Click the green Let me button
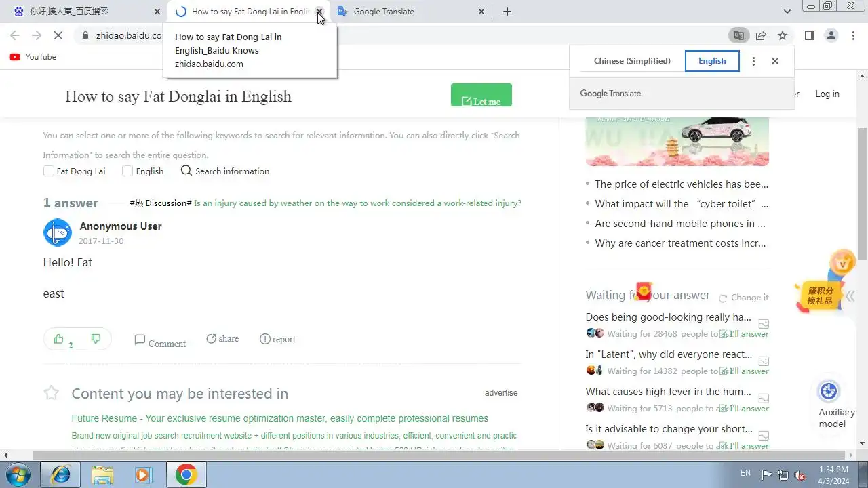The width and height of the screenshot is (868, 488). (x=481, y=96)
